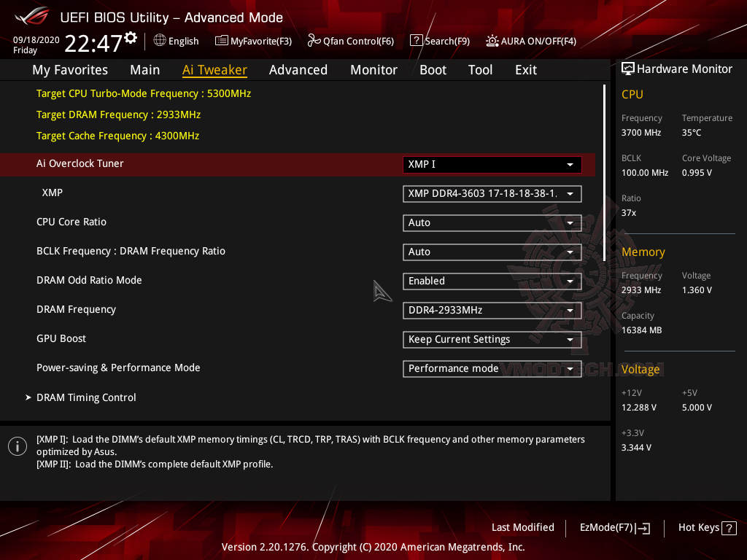Switch Power-saving & Performance Mode setting
Screen dimensions: 747x560
coord(492,368)
